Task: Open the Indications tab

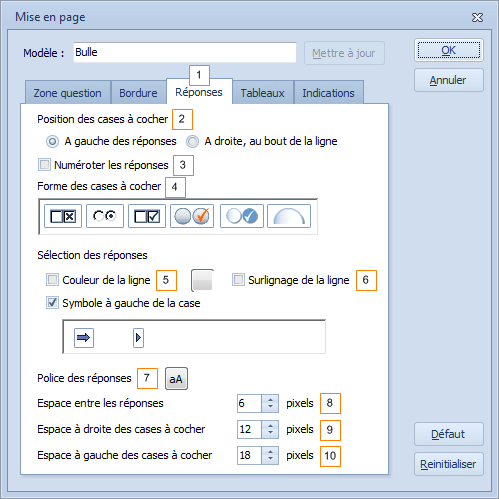Action: pos(328,93)
